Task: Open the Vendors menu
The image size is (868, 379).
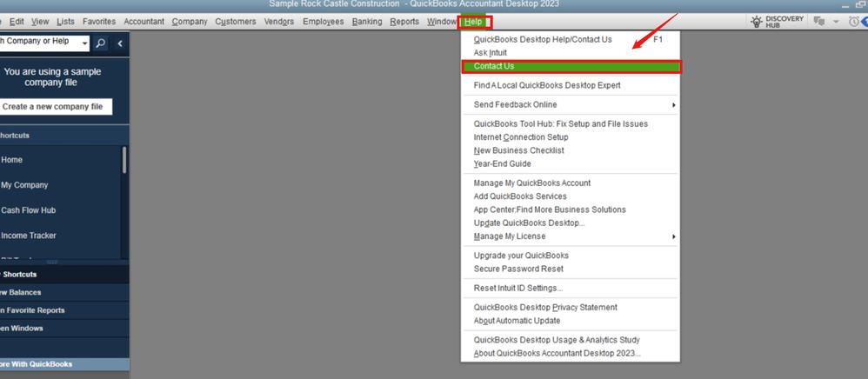Action: tap(279, 22)
